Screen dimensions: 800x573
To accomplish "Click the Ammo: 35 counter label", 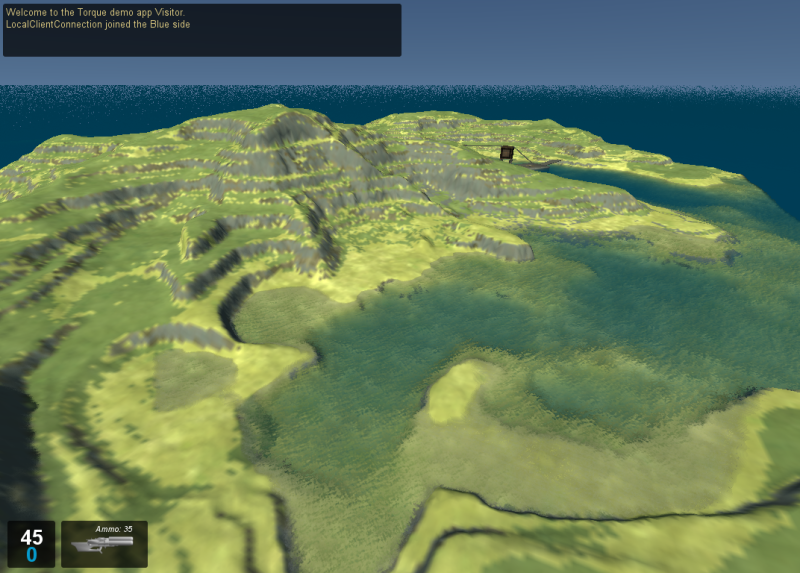I will (x=114, y=529).
